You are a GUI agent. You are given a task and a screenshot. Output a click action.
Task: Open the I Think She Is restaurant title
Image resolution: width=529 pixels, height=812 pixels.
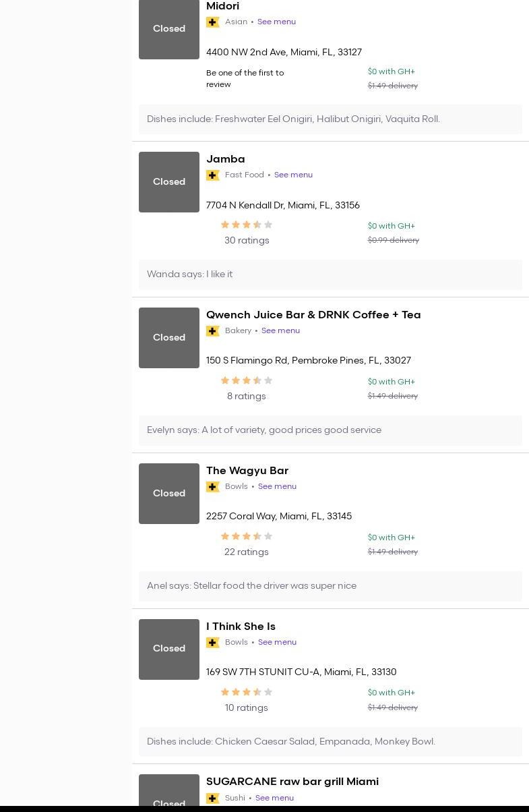pyautogui.click(x=241, y=627)
